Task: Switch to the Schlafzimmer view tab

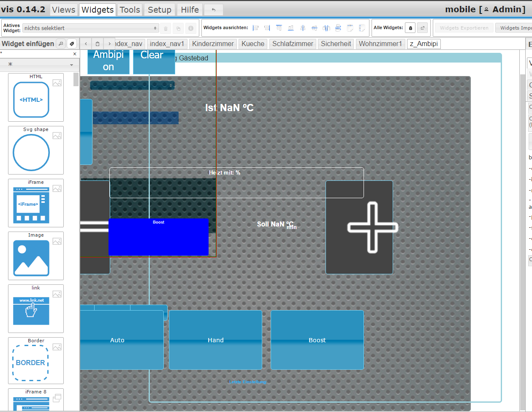Action: (293, 44)
